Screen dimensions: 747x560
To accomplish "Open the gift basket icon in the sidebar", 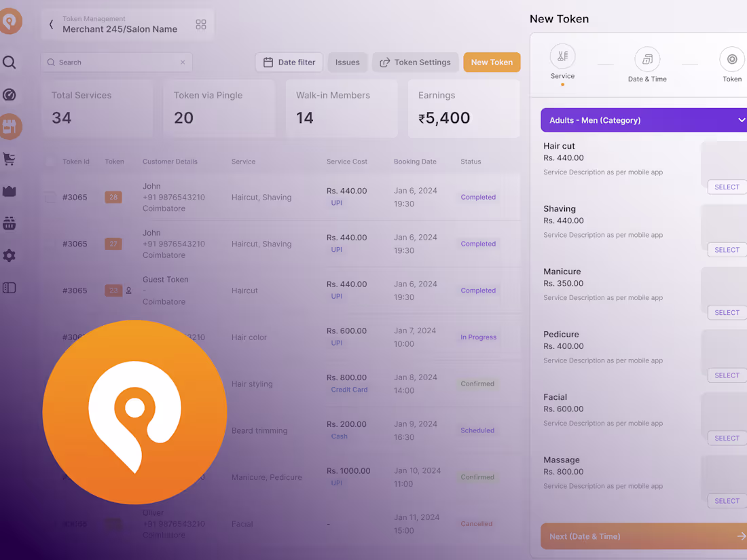I will pyautogui.click(x=9, y=223).
